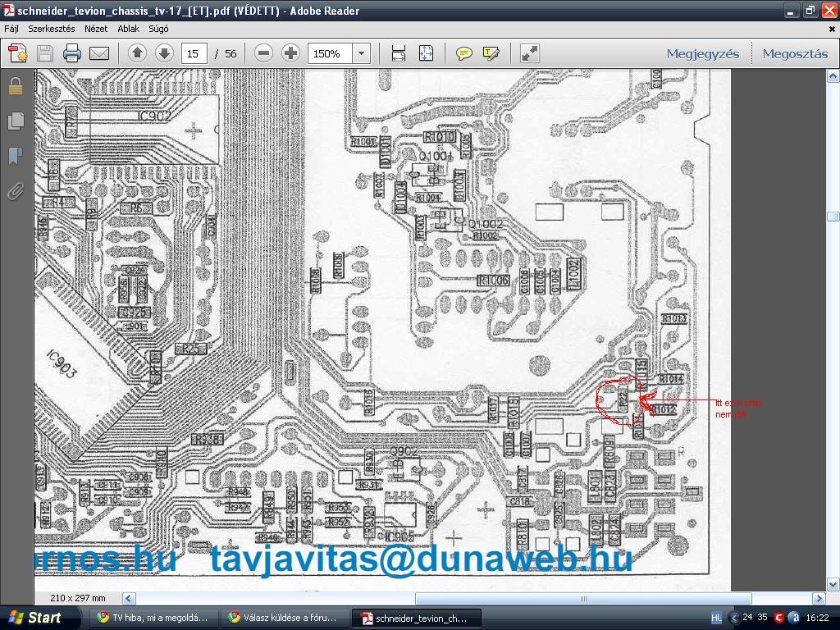Image resolution: width=840 pixels, height=630 pixels.
Task: Open the Megosztás pane
Action: (x=795, y=53)
